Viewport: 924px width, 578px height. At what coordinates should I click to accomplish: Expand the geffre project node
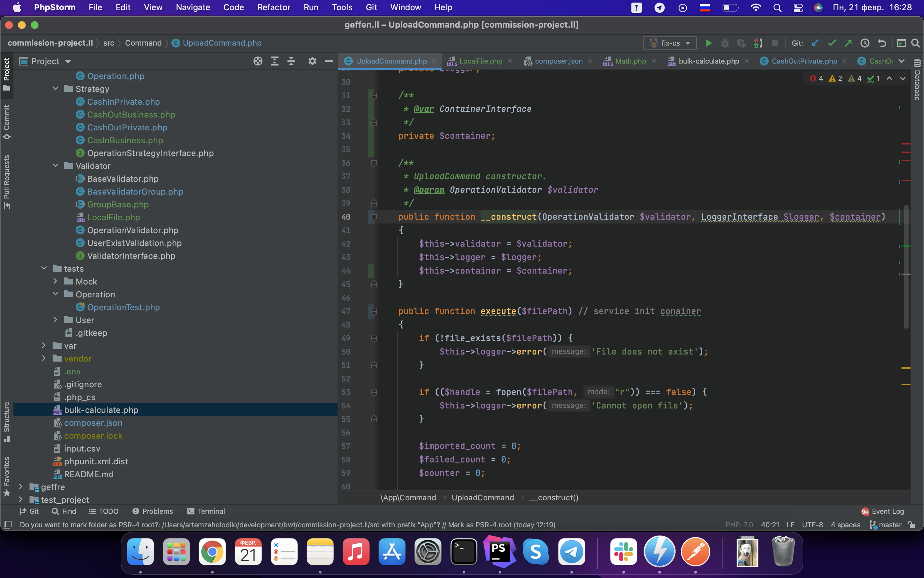[x=21, y=486]
